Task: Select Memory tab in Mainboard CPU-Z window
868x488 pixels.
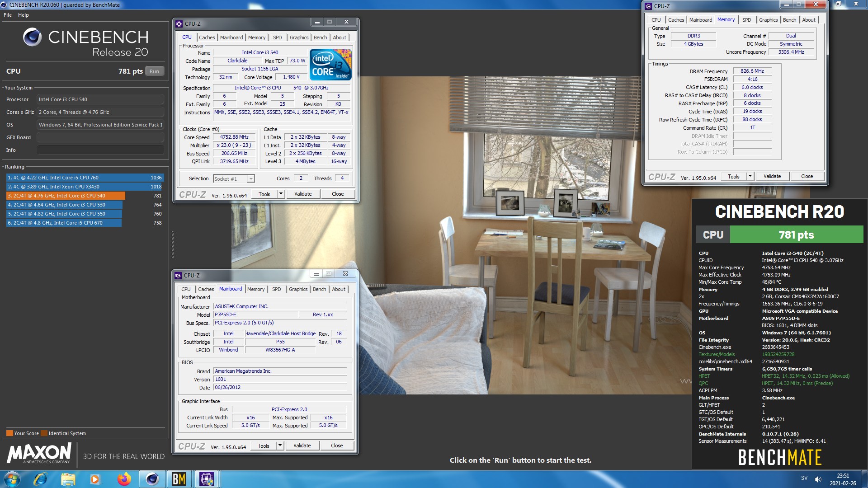Action: (256, 289)
